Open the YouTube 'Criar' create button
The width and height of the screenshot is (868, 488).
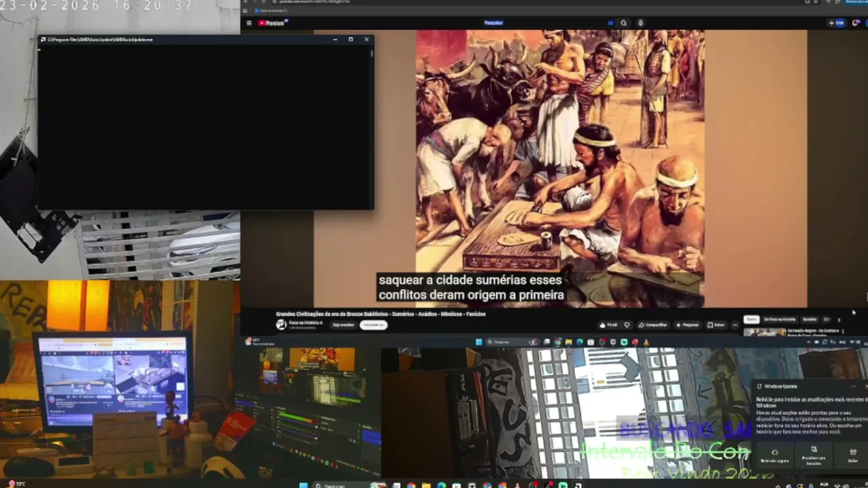836,23
